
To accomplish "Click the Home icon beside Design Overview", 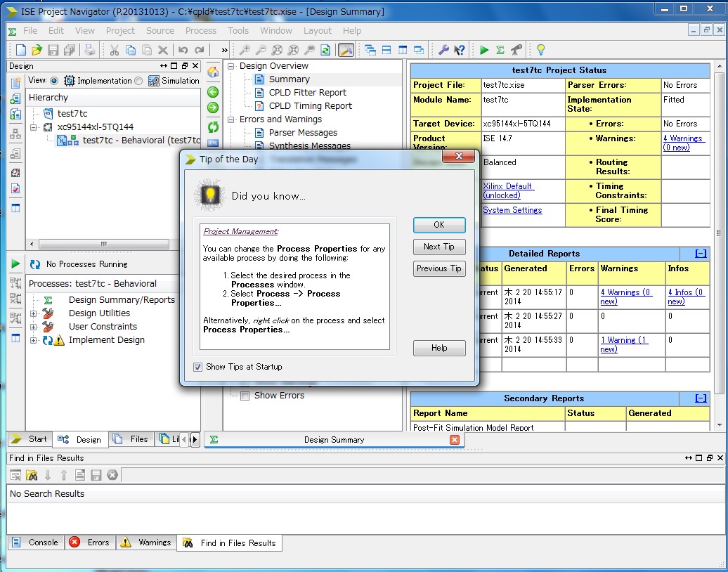I will coord(213,72).
